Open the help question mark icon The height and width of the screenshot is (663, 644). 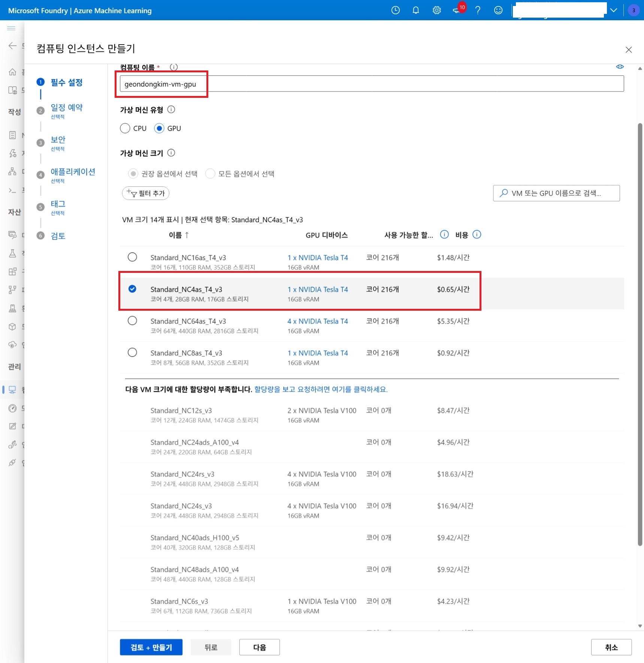click(x=478, y=10)
